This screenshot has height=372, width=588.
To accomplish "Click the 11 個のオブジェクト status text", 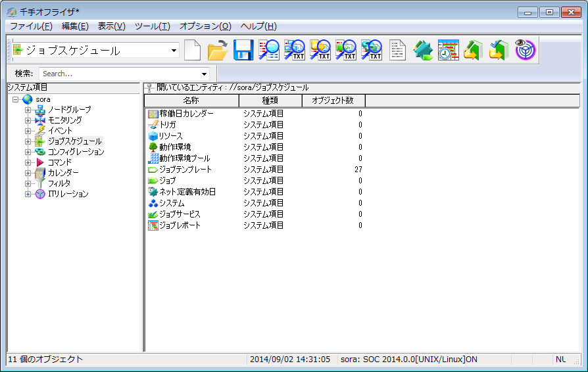I will pos(45,360).
